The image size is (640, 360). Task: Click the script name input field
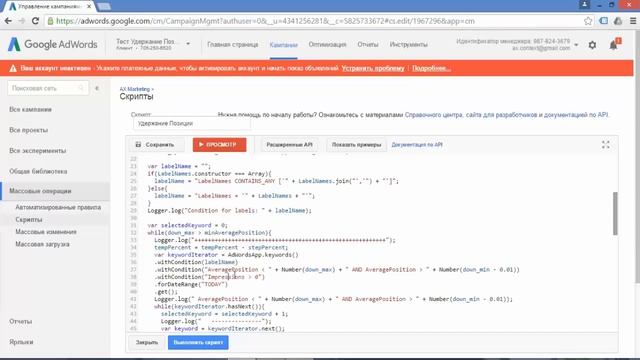191,123
